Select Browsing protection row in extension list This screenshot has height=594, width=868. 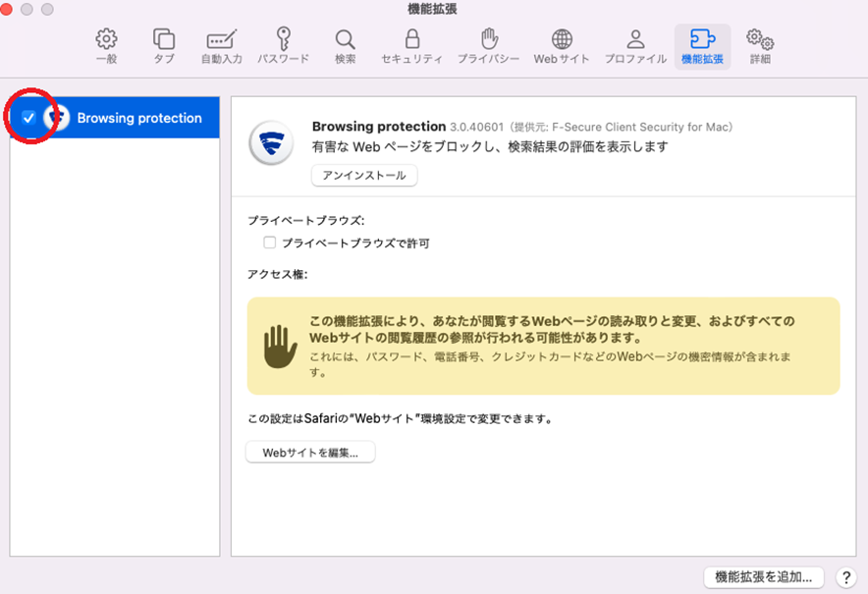tap(115, 118)
